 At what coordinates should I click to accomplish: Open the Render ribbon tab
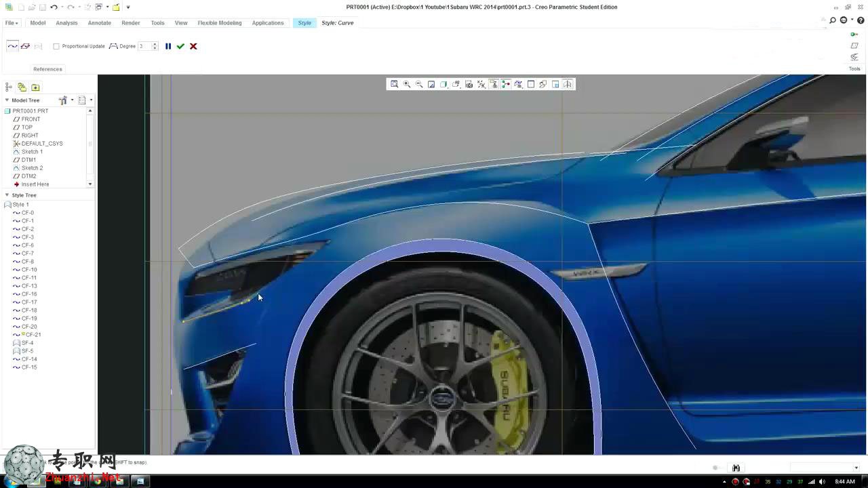click(131, 23)
